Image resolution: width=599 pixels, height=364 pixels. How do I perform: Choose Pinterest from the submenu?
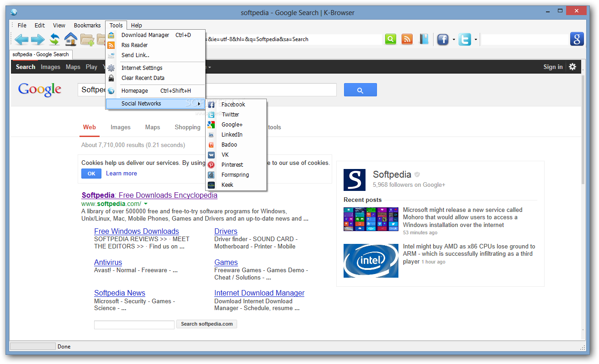[236, 165]
